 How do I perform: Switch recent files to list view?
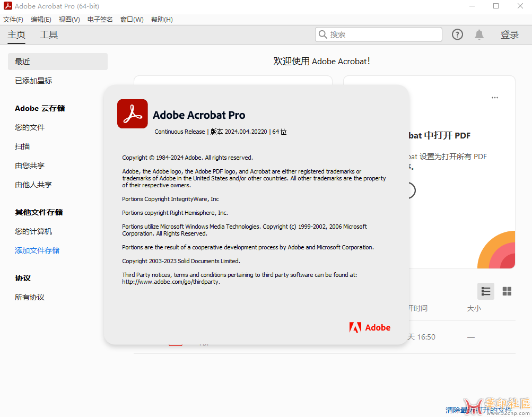[485, 291]
